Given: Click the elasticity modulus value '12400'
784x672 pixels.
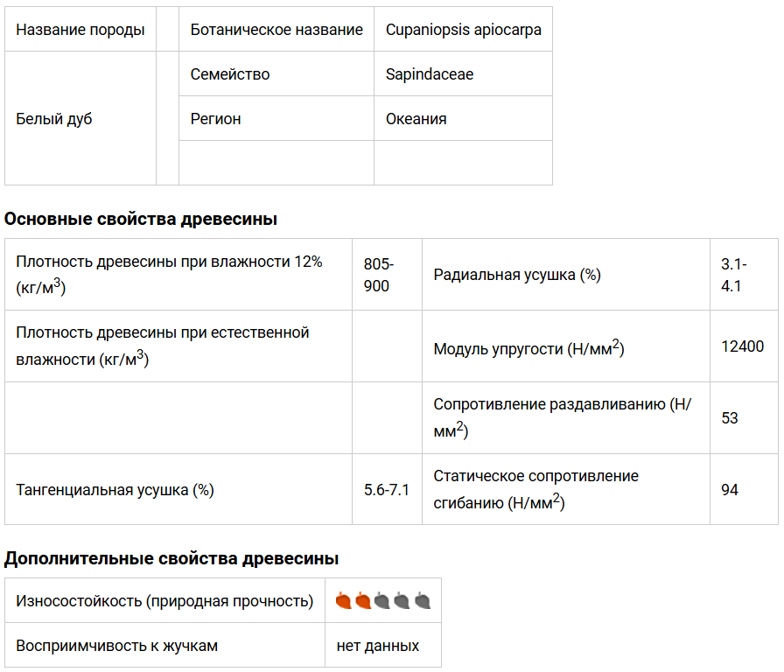Looking at the screenshot, I should tap(742, 346).
